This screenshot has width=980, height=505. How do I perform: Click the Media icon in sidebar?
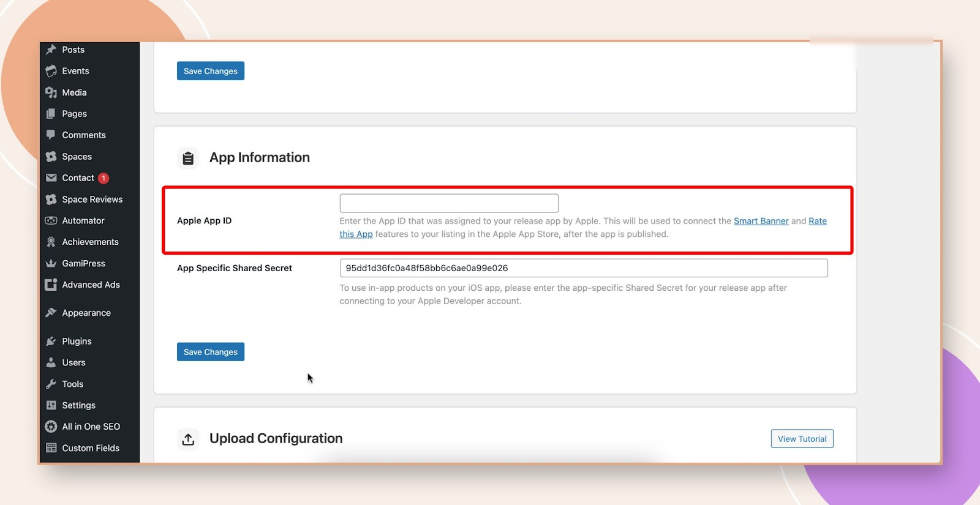click(x=51, y=92)
